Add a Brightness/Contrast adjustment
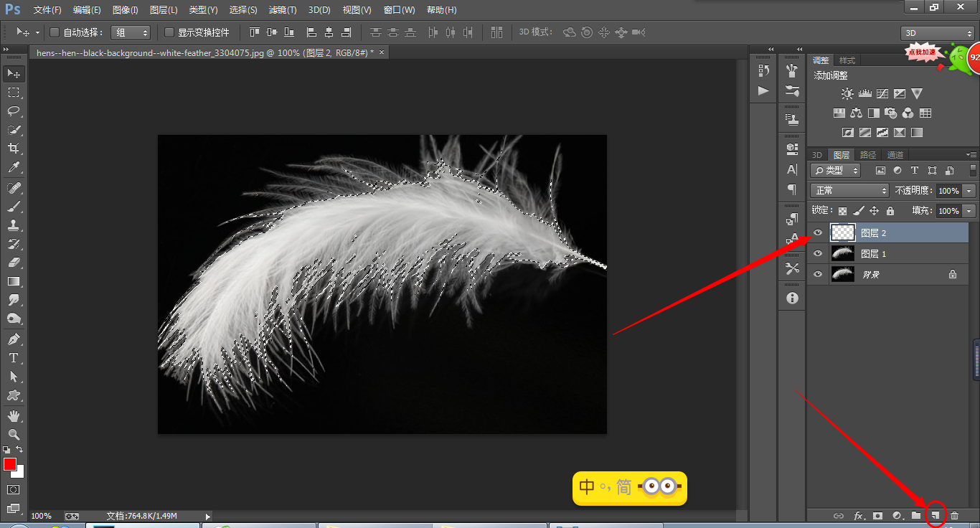 click(847, 94)
